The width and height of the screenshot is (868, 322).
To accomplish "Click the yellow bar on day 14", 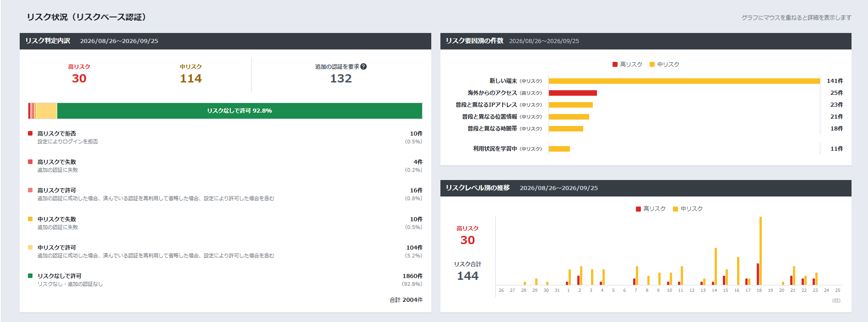I will [x=716, y=267].
